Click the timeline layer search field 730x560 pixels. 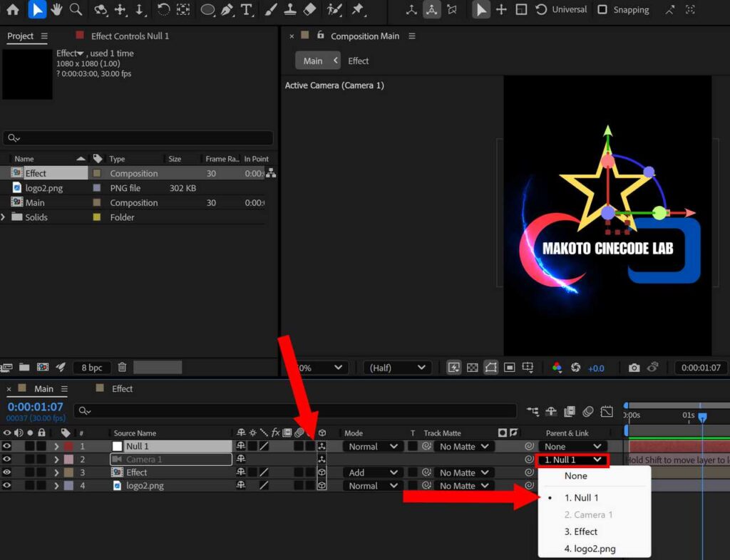(x=295, y=410)
